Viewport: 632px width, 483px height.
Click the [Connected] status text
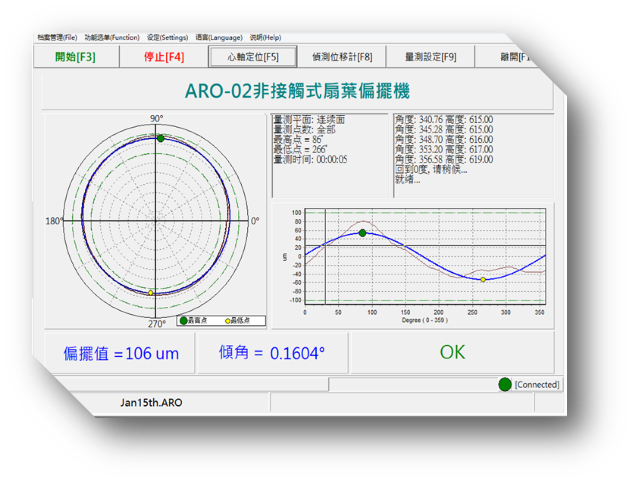tap(537, 385)
